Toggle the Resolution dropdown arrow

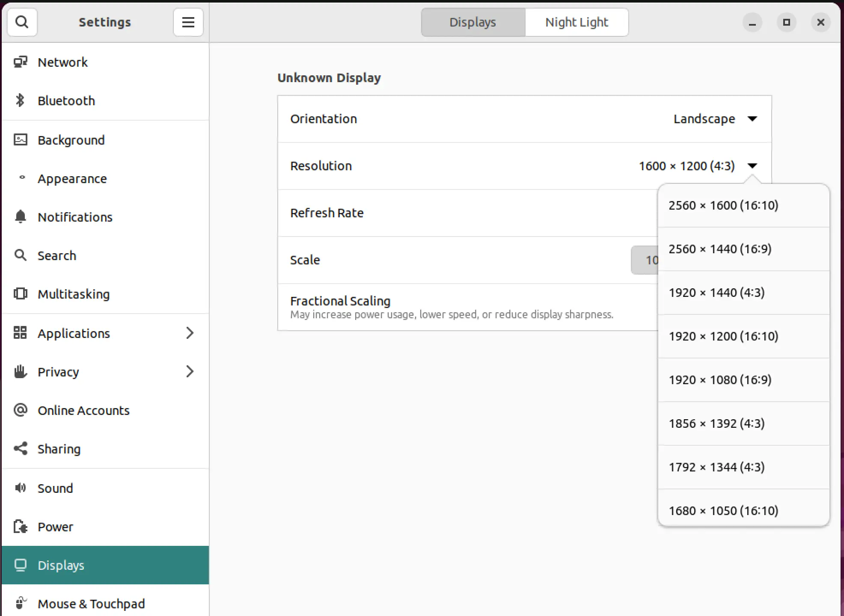click(752, 166)
